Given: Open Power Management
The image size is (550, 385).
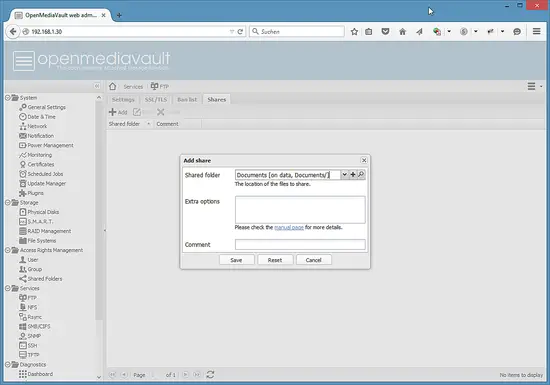Looking at the screenshot, I should 46,145.
